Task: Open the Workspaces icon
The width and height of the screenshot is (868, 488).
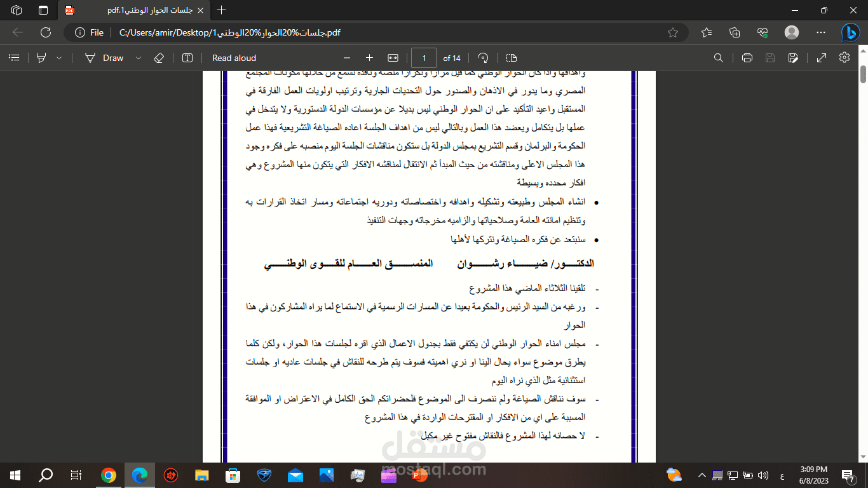Action: pos(17,10)
